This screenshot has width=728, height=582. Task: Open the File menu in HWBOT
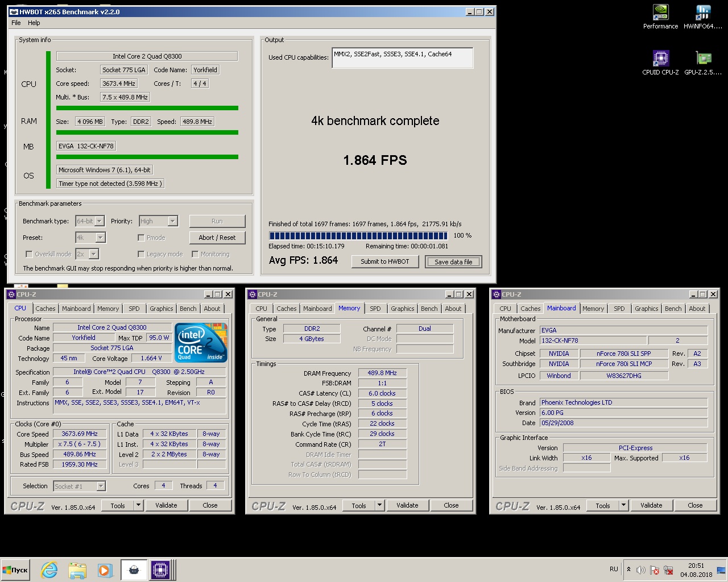click(x=16, y=23)
